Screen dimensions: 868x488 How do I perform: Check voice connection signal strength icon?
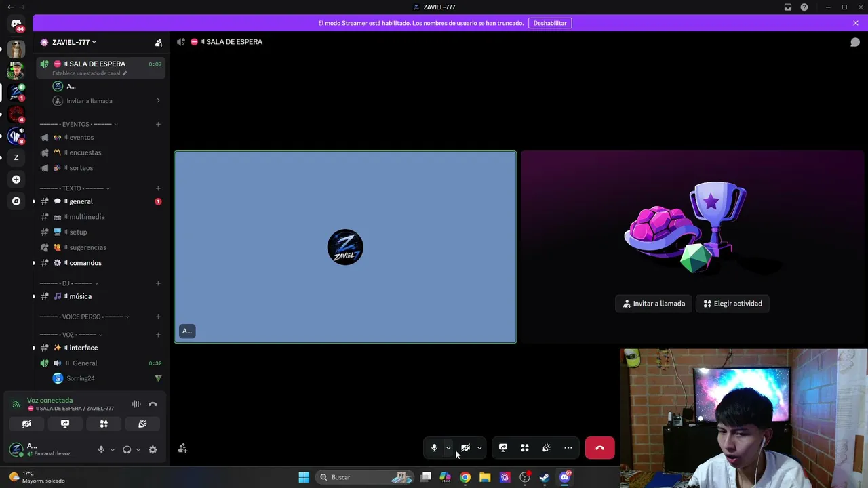click(16, 404)
